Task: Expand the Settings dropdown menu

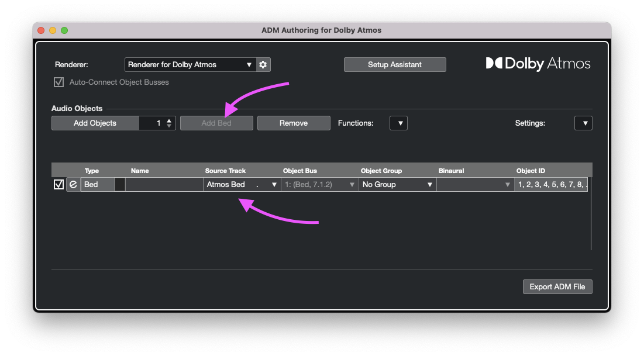Action: [x=583, y=123]
